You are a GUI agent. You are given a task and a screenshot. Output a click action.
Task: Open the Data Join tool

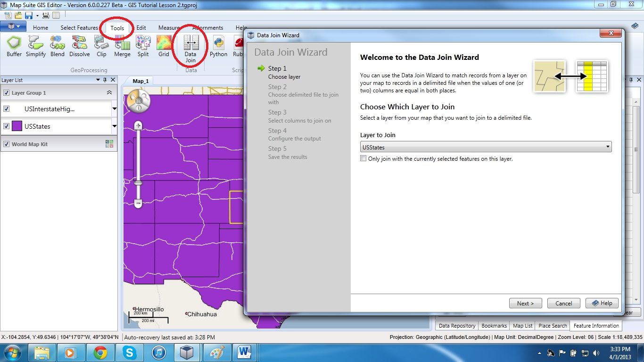pyautogui.click(x=190, y=49)
